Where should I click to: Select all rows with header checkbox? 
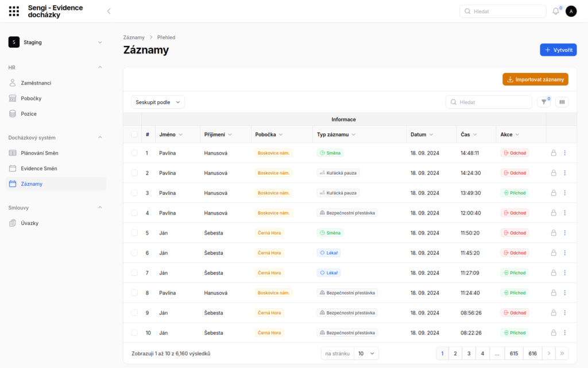point(134,135)
